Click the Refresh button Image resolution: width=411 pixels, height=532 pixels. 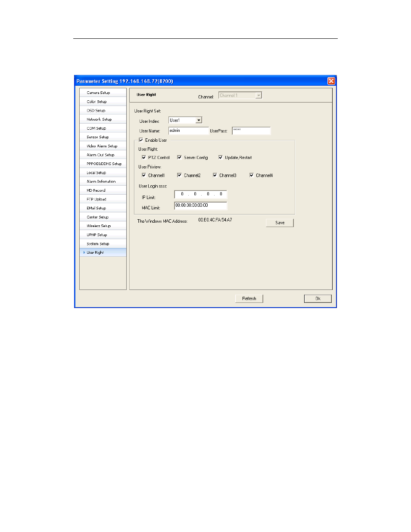[x=249, y=299]
